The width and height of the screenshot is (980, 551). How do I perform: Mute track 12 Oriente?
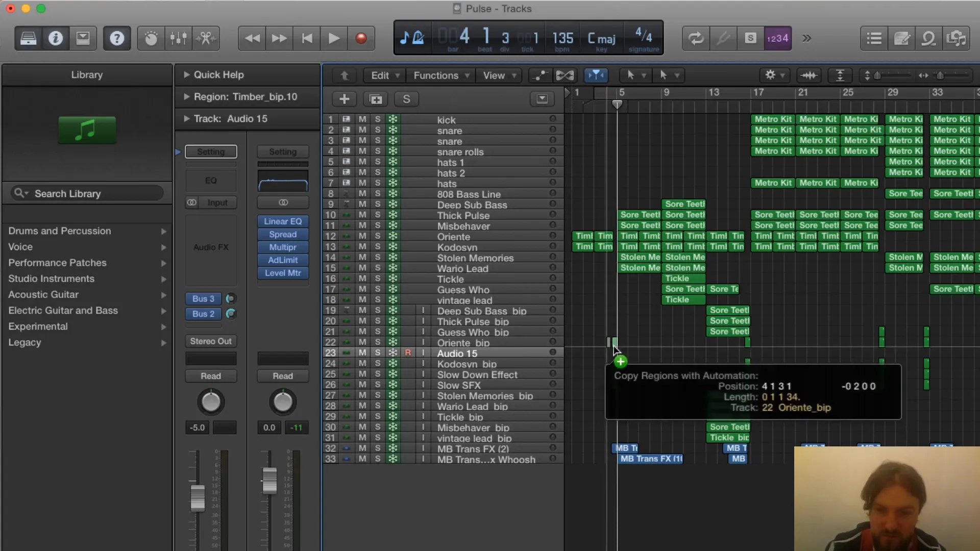[x=362, y=237]
